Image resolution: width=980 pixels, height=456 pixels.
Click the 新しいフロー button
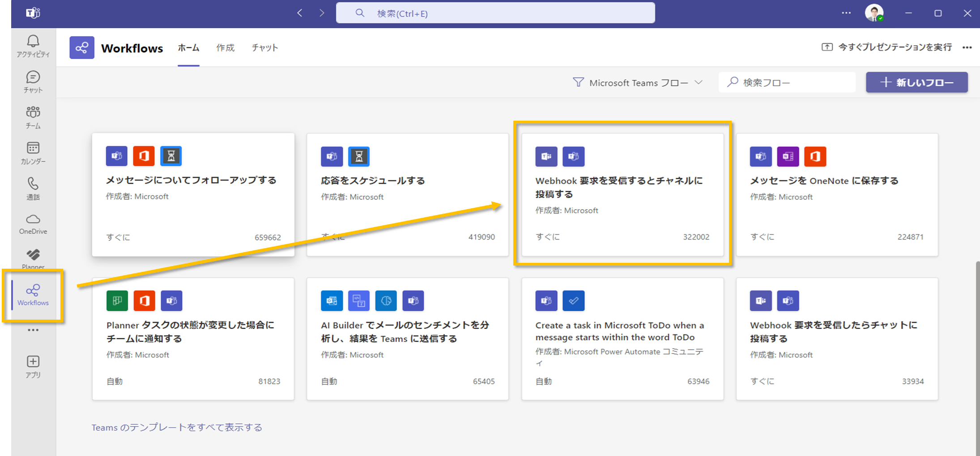point(917,82)
